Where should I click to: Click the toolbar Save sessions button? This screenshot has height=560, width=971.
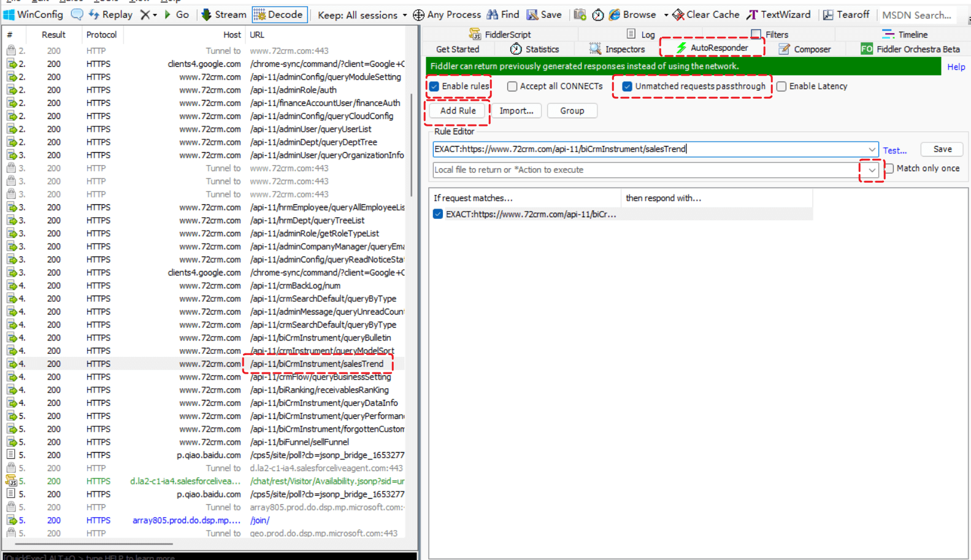[x=544, y=14]
